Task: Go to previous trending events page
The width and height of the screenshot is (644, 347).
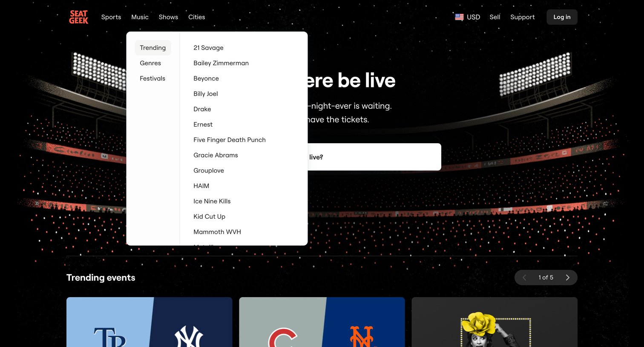Action: pos(524,278)
